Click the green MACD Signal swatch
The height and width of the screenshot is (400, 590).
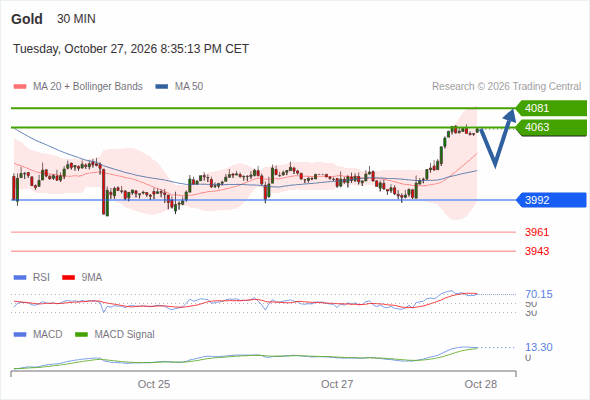pos(81,335)
